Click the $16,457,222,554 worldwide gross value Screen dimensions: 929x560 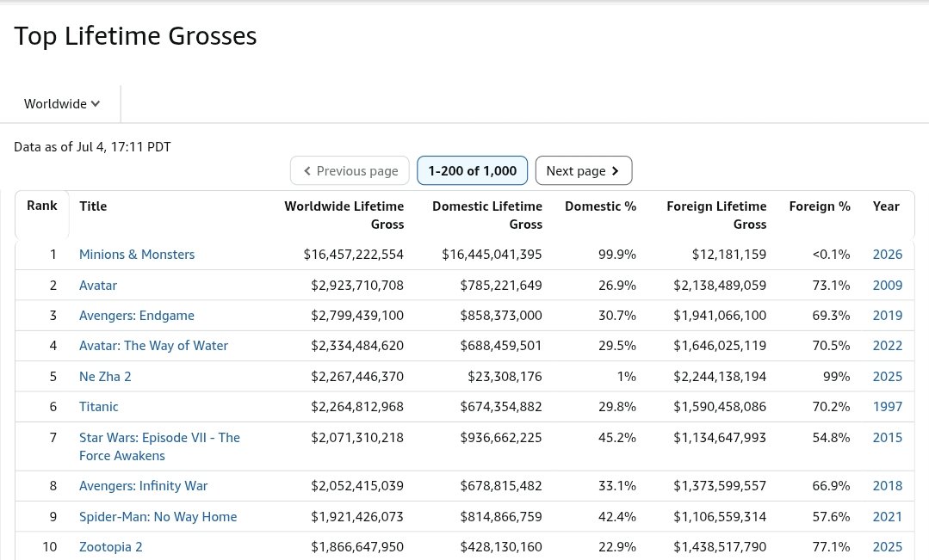point(354,254)
